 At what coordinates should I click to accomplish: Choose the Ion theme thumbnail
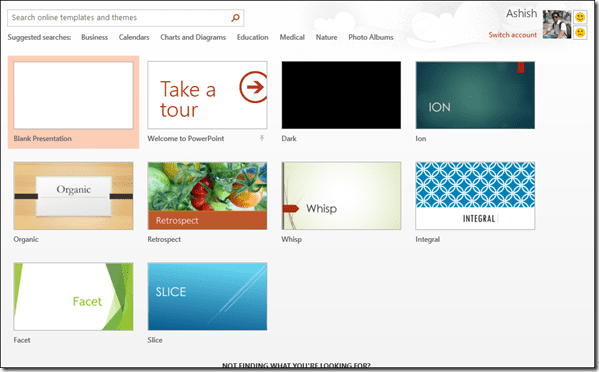coord(475,95)
